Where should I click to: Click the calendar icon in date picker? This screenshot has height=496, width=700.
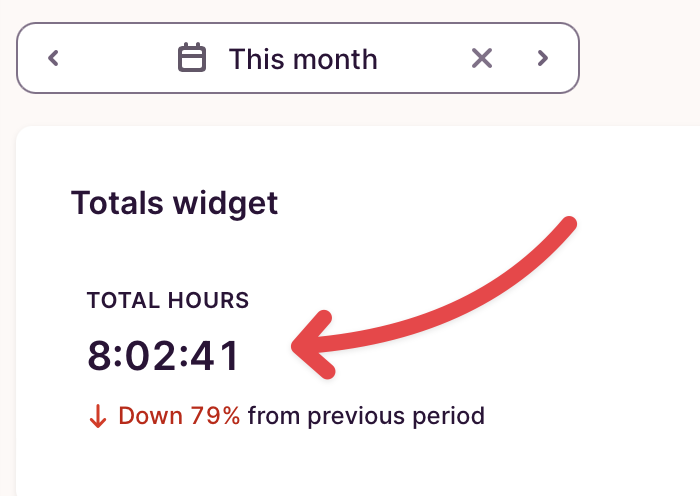click(x=192, y=58)
